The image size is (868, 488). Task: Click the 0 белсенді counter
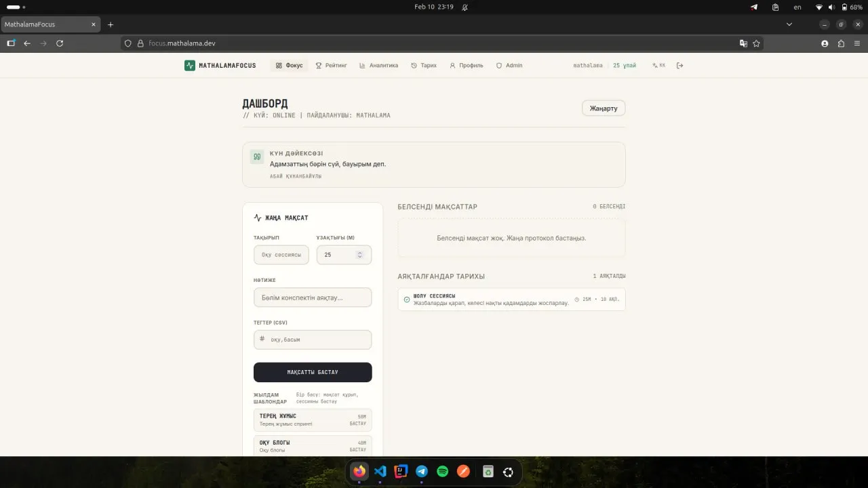(x=609, y=207)
